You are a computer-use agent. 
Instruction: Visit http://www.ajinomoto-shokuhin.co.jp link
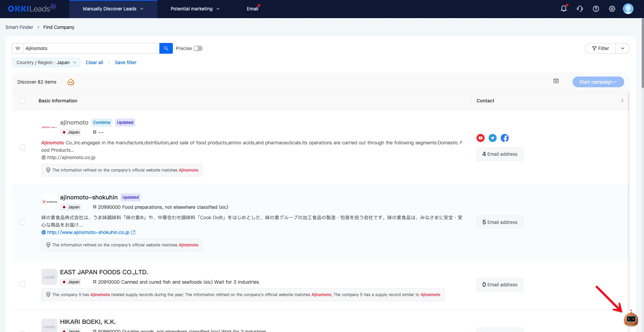(x=88, y=232)
